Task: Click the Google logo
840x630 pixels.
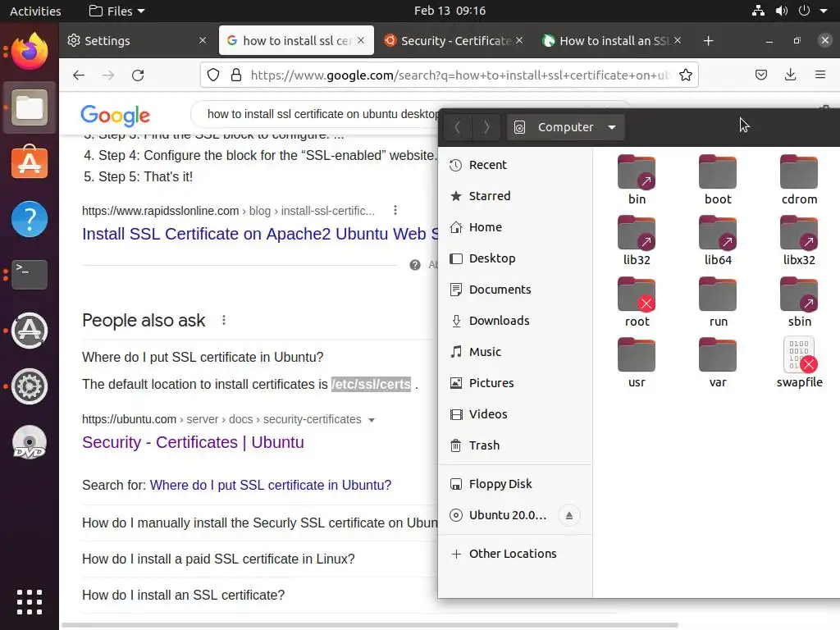Action: 115,115
